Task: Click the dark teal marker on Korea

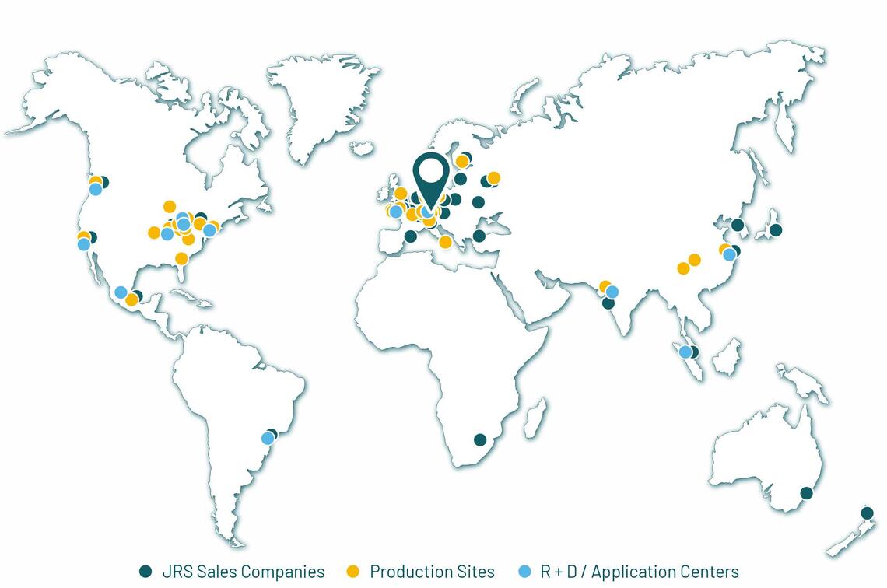Action: click(x=737, y=226)
